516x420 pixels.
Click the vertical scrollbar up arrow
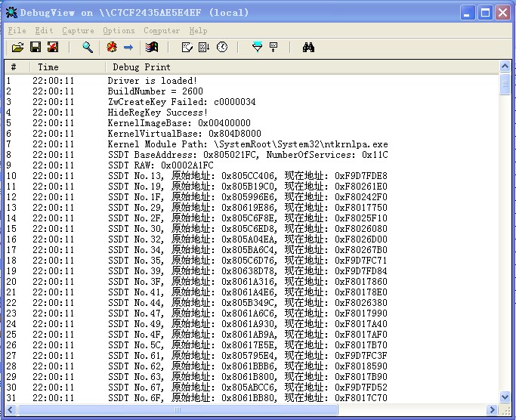coord(505,66)
